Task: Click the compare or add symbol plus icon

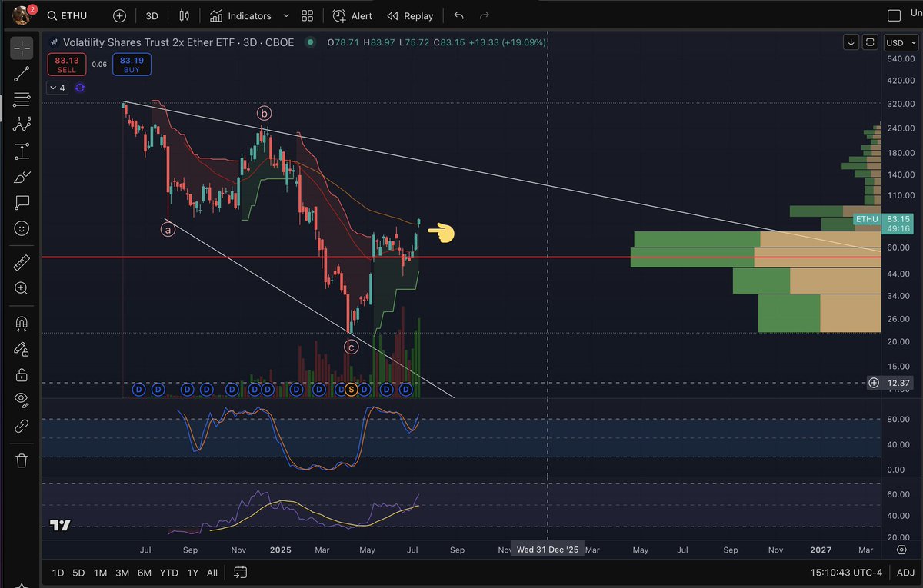Action: pyautogui.click(x=119, y=15)
